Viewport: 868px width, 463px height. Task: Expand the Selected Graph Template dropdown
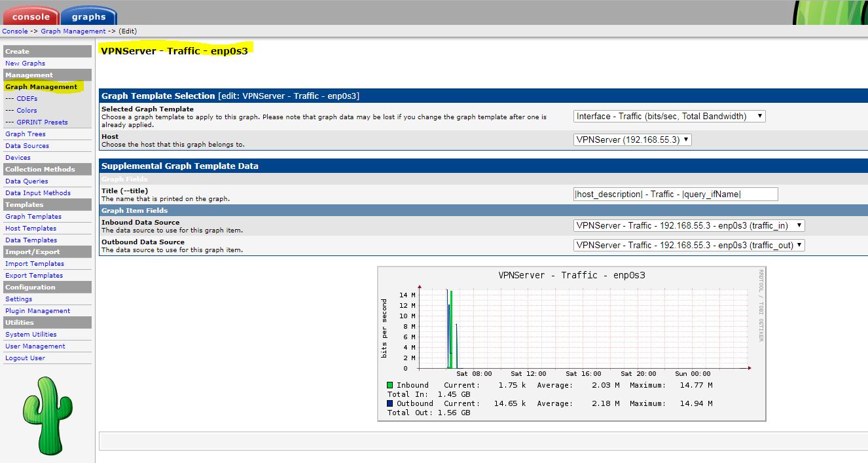click(669, 117)
